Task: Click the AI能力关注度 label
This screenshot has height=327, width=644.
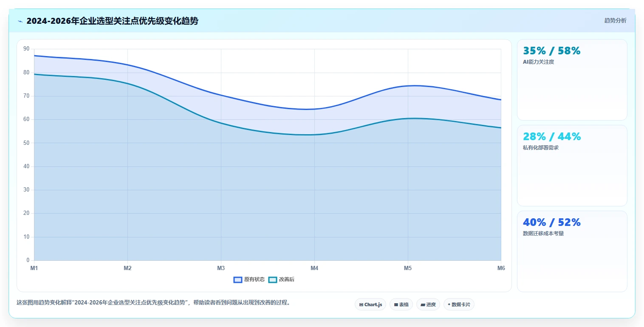Action: tap(538, 62)
